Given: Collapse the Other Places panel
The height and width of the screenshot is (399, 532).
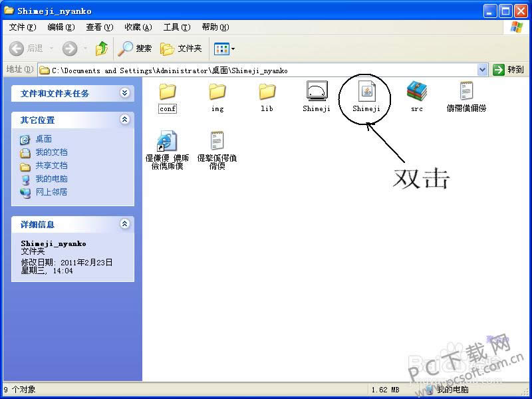Looking at the screenshot, I should click(x=124, y=120).
